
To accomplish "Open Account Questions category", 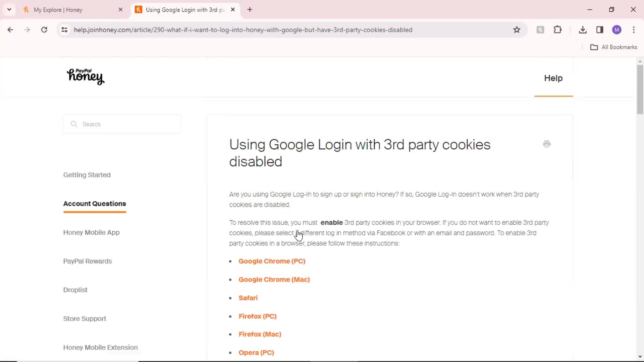I will tap(95, 204).
